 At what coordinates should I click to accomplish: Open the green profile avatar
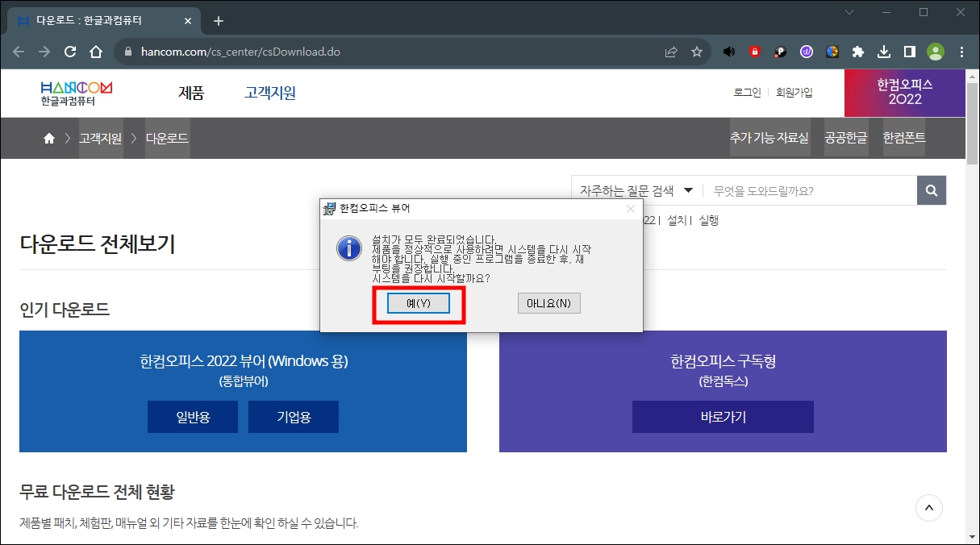(936, 52)
